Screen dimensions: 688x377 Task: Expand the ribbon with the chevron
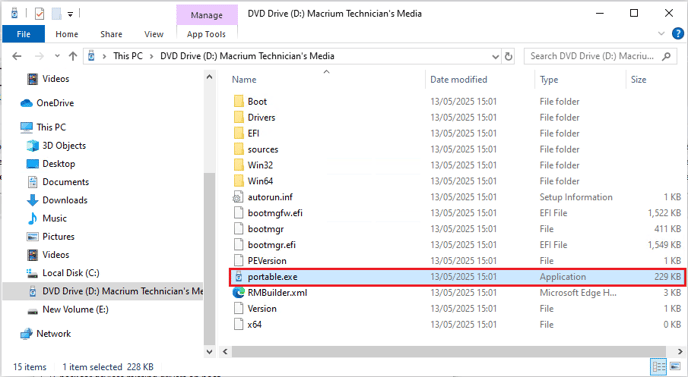coord(661,34)
